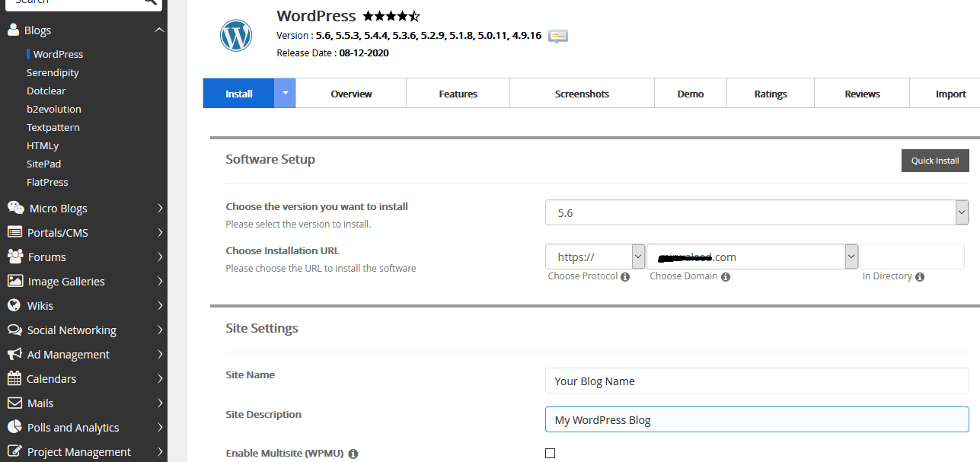This screenshot has height=462, width=980.
Task: Click the Polls and Analytics pie icon
Action: coord(14,427)
